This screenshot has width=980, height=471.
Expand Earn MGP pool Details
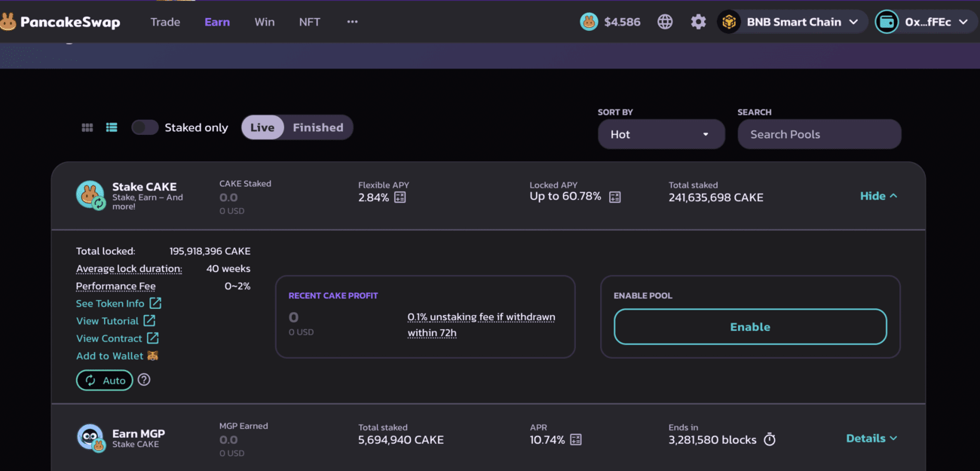coord(871,439)
